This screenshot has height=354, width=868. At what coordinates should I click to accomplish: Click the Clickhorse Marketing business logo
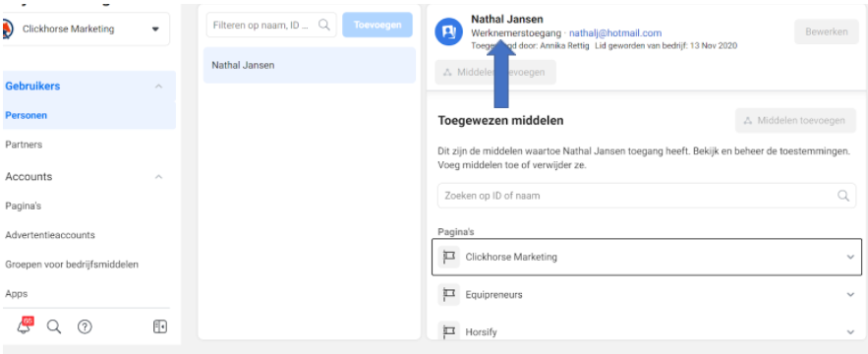coord(8,29)
